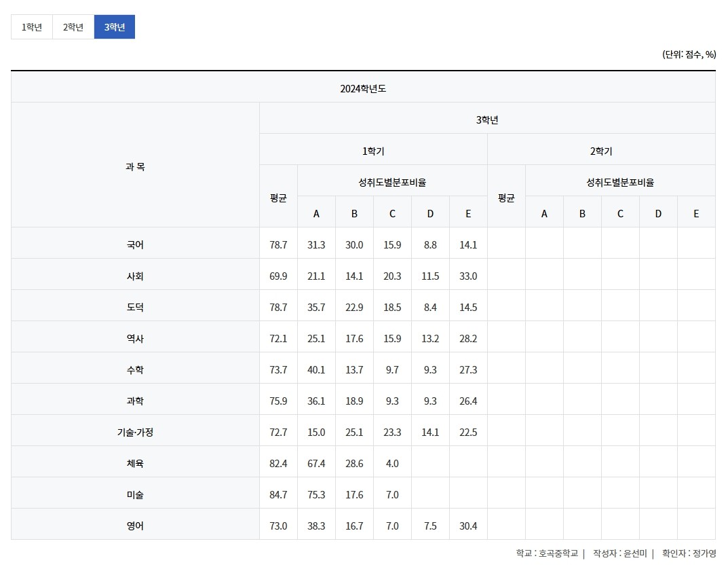Viewport: 728px width, 569px height.
Task: Click the 수학 subject row label
Action: (x=135, y=369)
